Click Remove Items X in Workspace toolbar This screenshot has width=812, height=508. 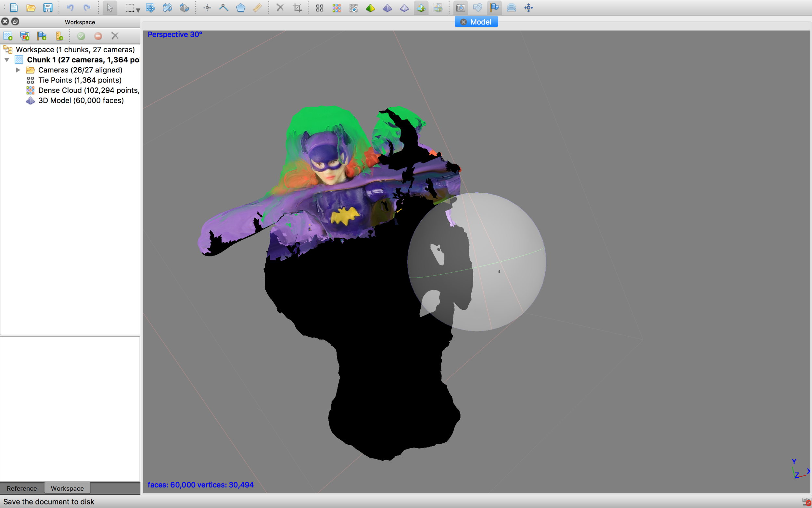point(115,36)
